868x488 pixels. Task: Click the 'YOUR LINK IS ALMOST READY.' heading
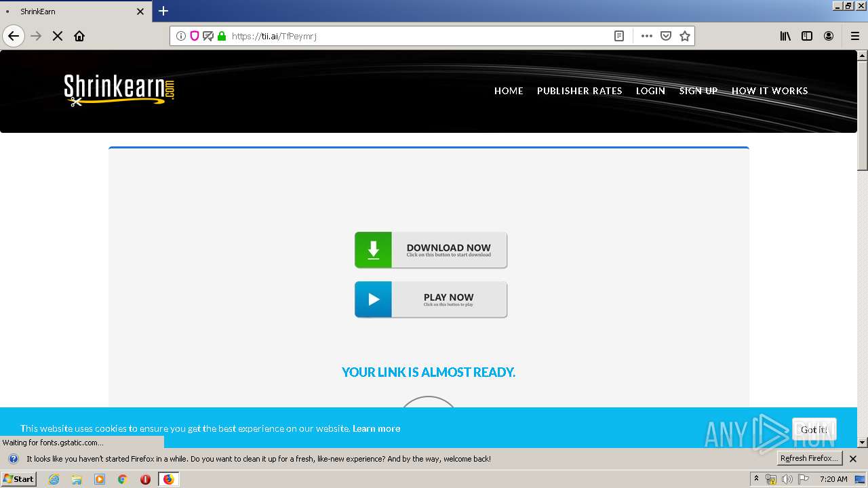click(x=429, y=372)
